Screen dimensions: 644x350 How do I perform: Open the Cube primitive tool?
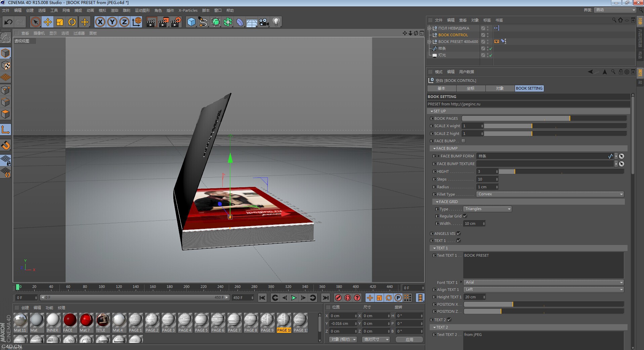(191, 22)
